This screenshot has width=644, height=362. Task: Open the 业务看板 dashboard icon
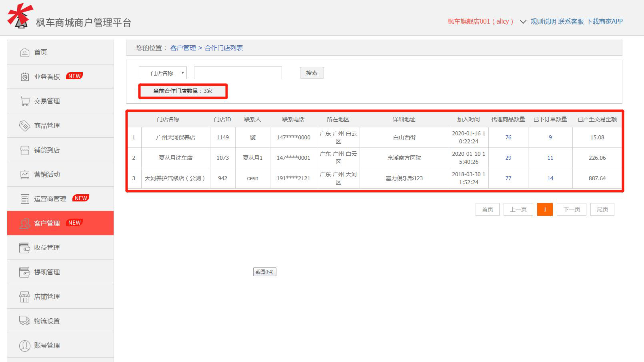(x=25, y=77)
